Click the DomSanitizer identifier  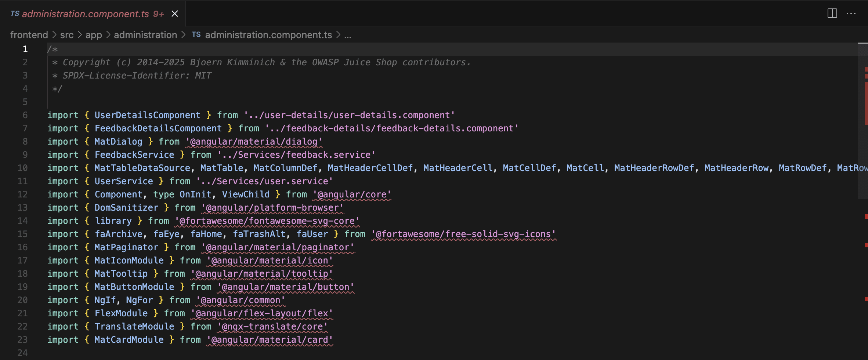pyautogui.click(x=126, y=208)
